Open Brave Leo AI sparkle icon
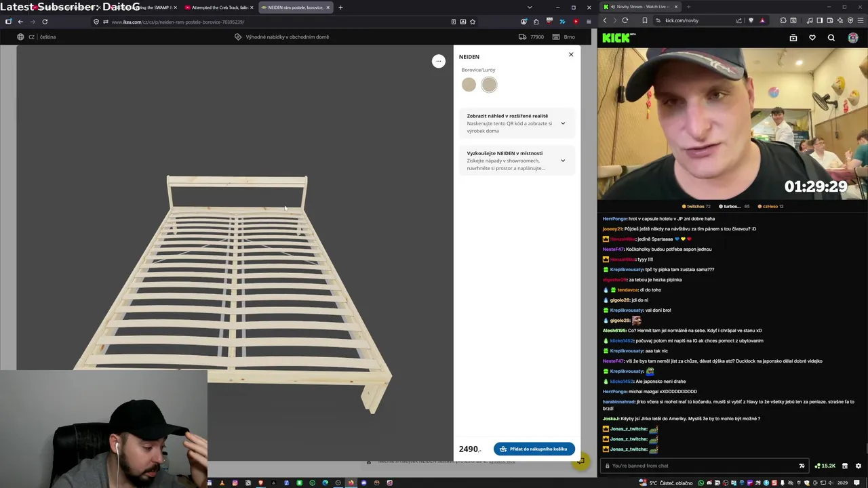 (840, 20)
